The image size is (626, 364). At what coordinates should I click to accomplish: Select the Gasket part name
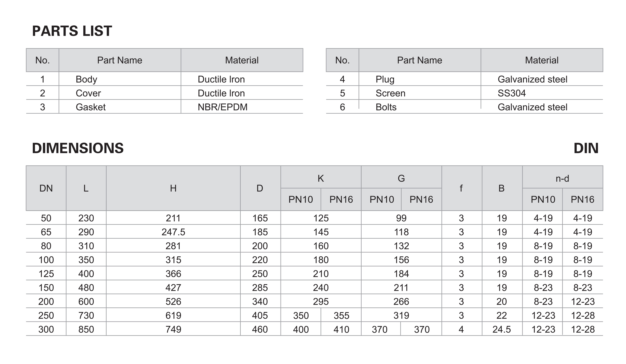pyautogui.click(x=91, y=107)
